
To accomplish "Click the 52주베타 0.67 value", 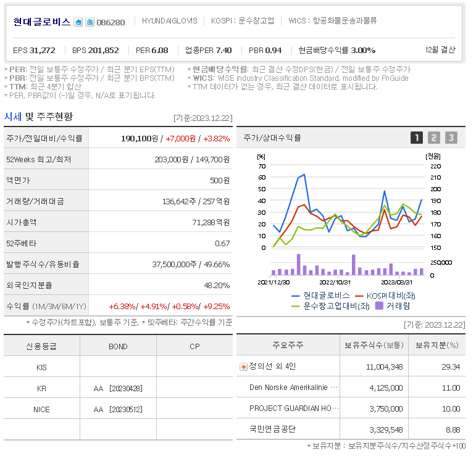I will pos(222,243).
